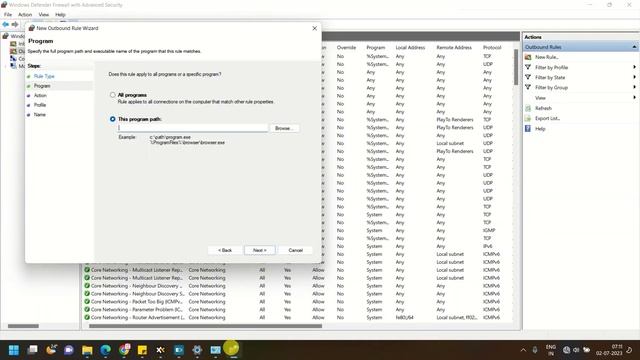Select Monitoring node icon in tree

(x=13, y=66)
